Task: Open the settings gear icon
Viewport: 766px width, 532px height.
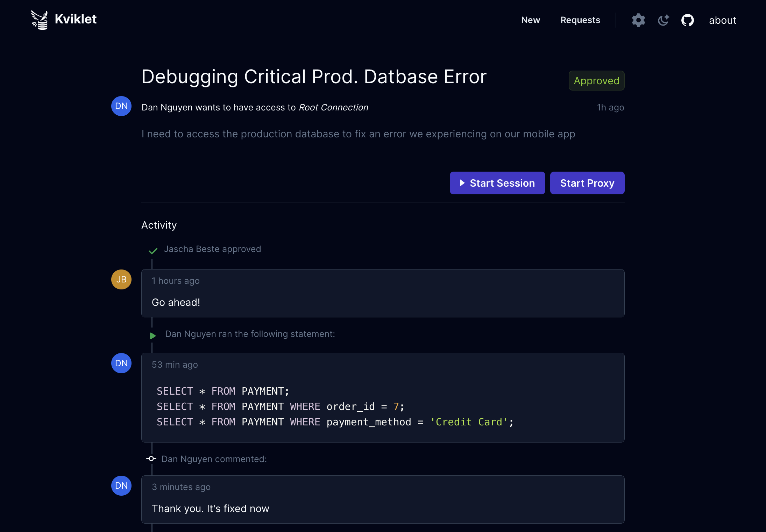Action: 638,20
